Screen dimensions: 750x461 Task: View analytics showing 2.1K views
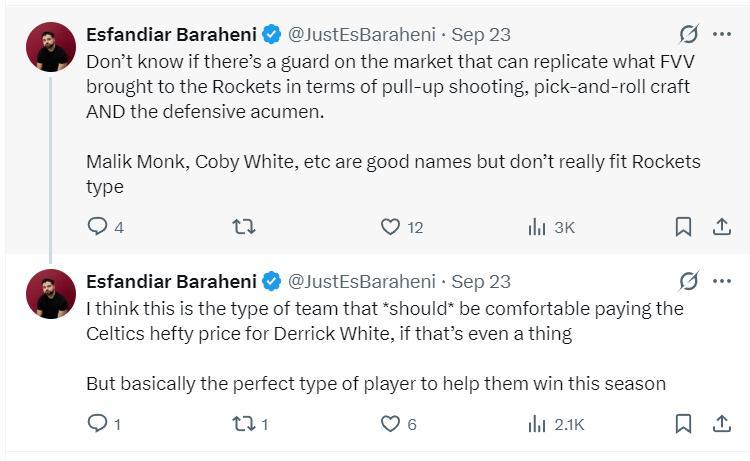[537, 424]
